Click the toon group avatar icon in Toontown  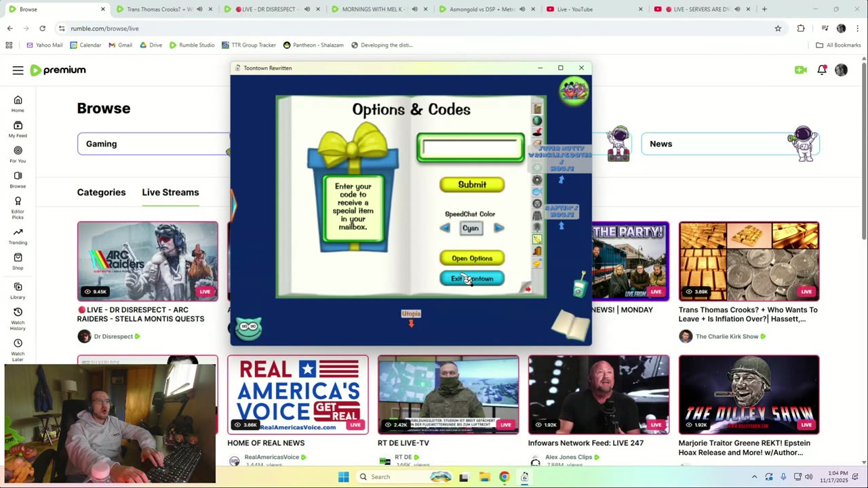574,91
